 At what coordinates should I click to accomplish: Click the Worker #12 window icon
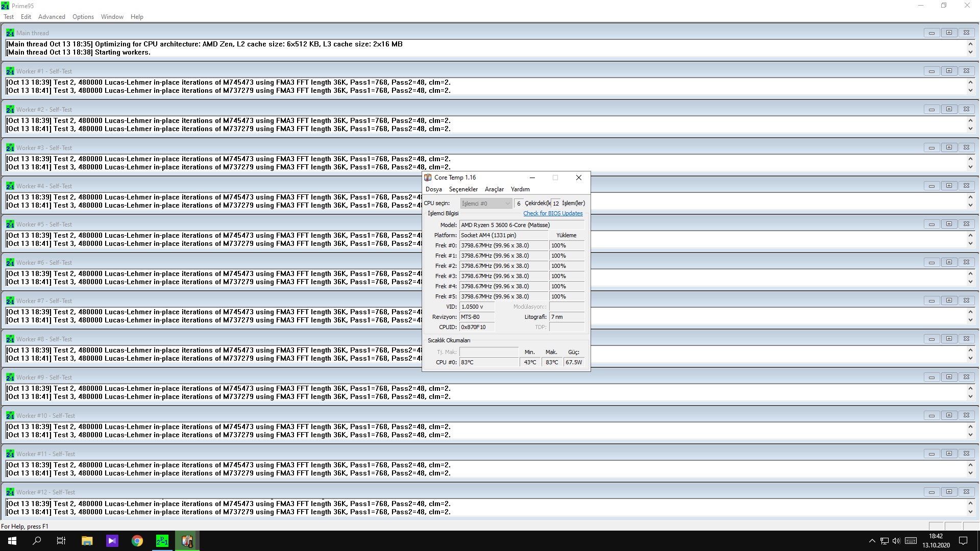point(10,492)
